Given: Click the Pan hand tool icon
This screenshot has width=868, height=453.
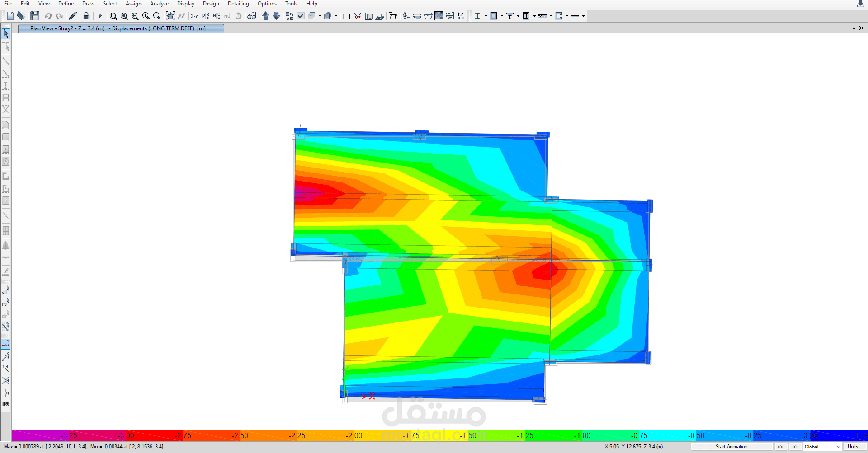Looking at the screenshot, I should click(170, 16).
